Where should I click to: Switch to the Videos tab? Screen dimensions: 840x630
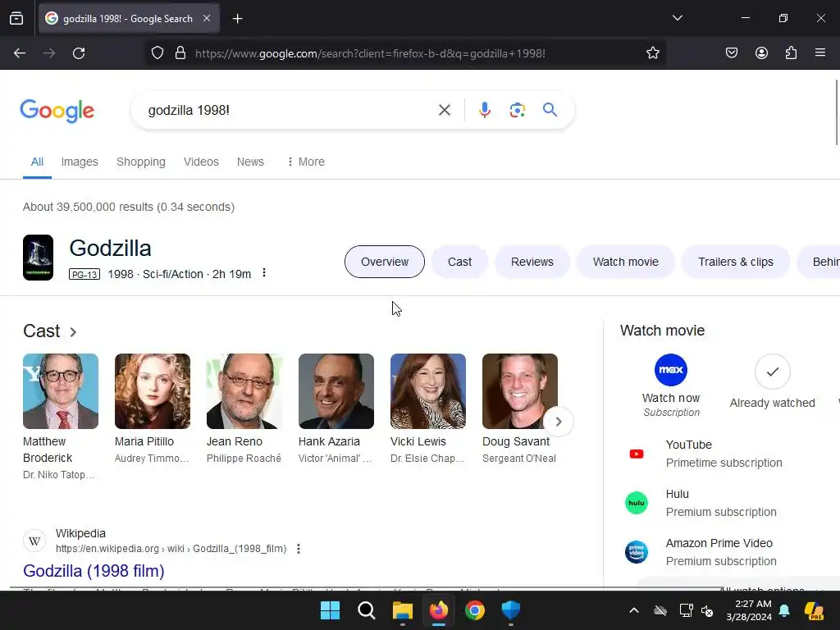point(201,162)
